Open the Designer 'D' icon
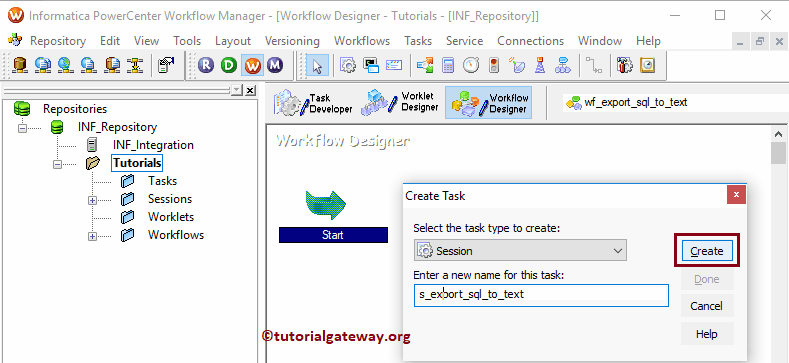The width and height of the screenshot is (789, 363). tap(229, 65)
